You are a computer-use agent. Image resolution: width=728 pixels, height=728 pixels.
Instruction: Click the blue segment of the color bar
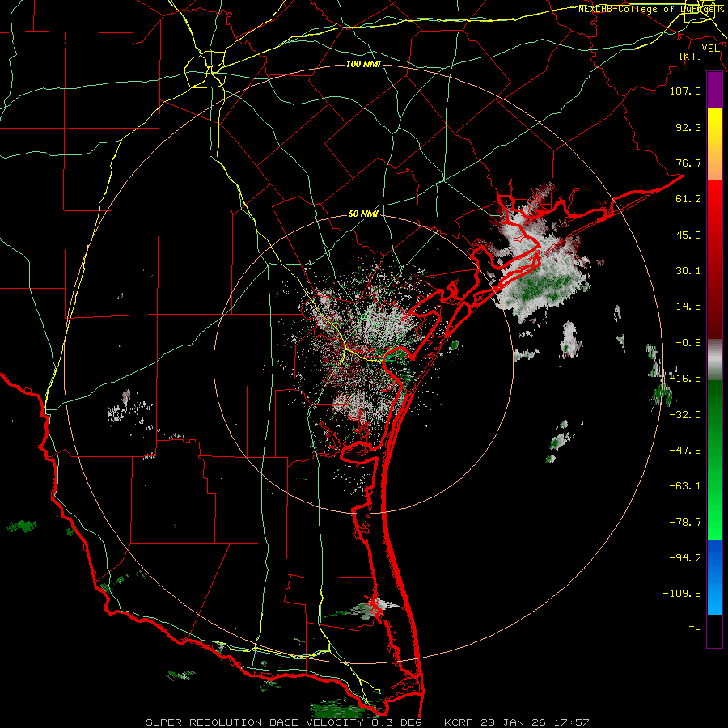[714, 577]
